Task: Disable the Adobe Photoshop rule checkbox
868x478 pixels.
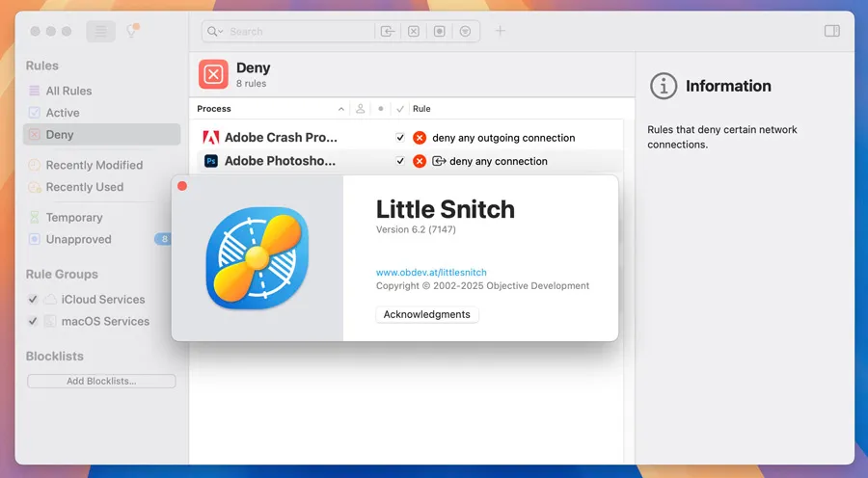Action: (x=400, y=161)
